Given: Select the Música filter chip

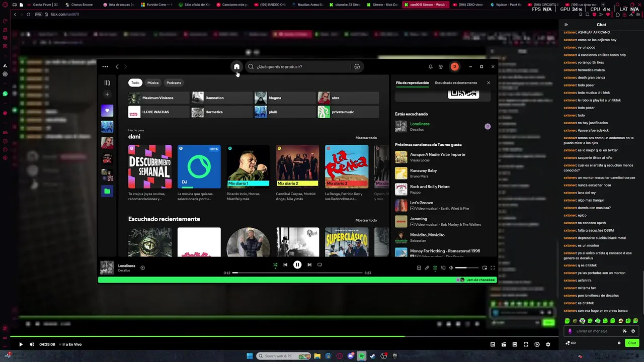Looking at the screenshot, I should [x=153, y=82].
